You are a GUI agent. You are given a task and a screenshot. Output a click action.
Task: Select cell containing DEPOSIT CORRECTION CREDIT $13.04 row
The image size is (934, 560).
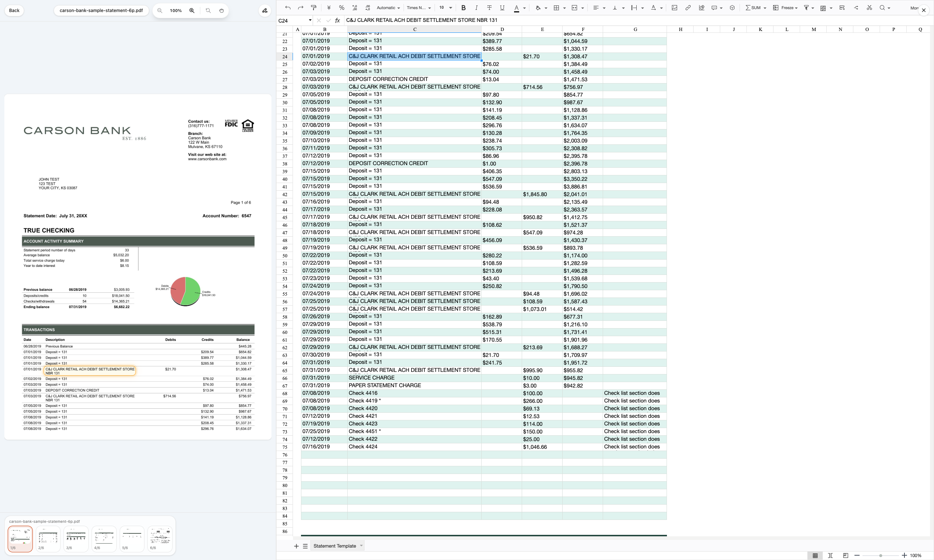point(414,79)
